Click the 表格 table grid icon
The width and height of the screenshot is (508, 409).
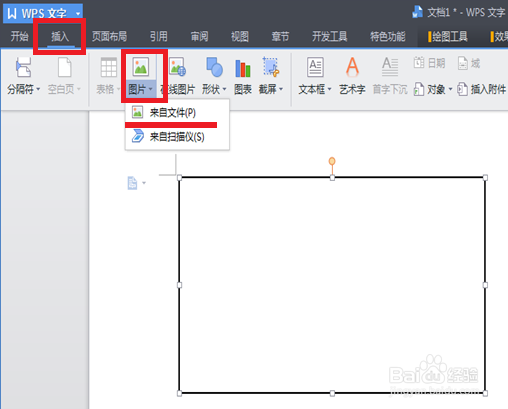click(x=109, y=67)
